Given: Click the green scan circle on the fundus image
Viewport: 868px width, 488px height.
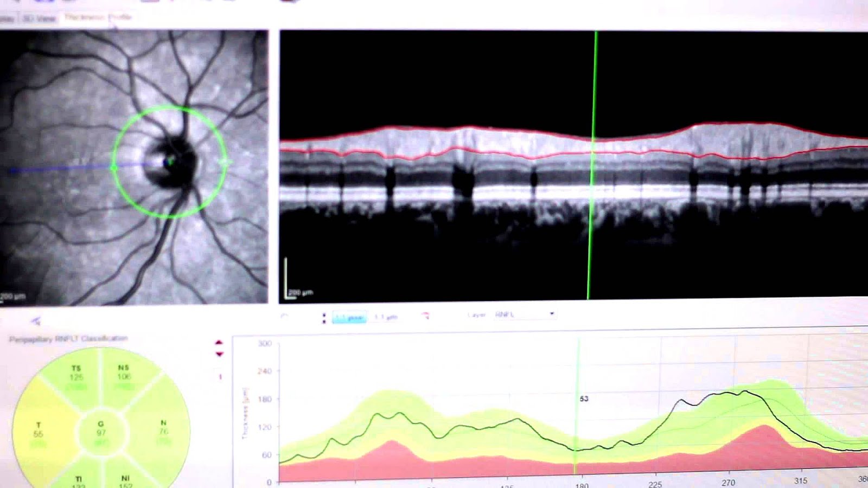Looking at the screenshot, I should (x=169, y=162).
